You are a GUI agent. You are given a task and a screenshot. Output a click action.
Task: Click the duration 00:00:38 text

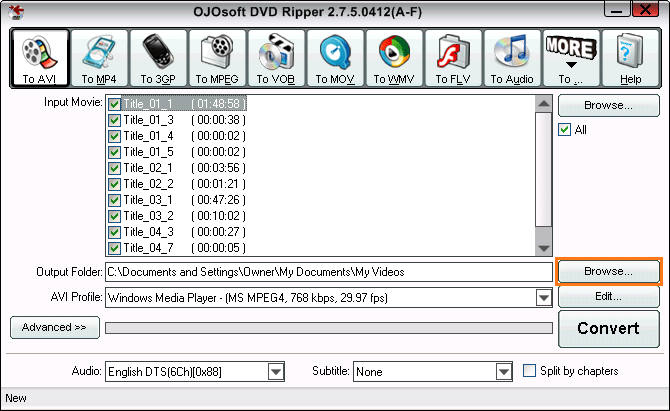click(218, 120)
